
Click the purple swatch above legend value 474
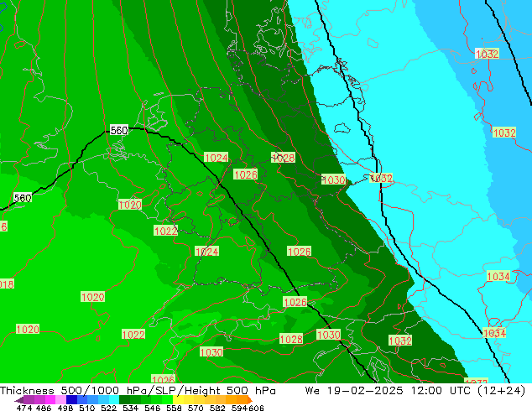29,400
